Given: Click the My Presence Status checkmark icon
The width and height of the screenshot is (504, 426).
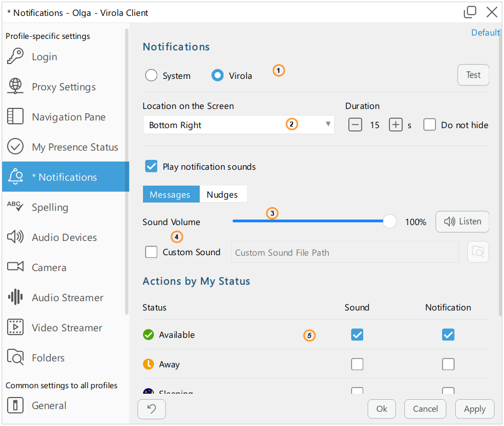Looking at the screenshot, I should 15,147.
